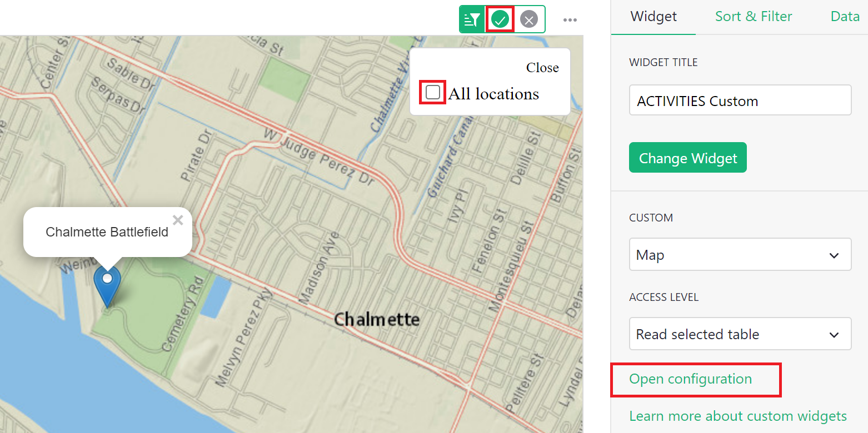Viewport: 868px width, 433px height.
Task: Select the Widget tab
Action: (653, 16)
